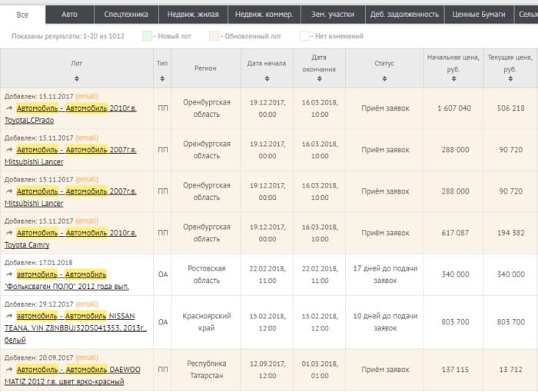Click the sort icon under Статус column header
This screenshot has height=392, width=538.
point(384,78)
